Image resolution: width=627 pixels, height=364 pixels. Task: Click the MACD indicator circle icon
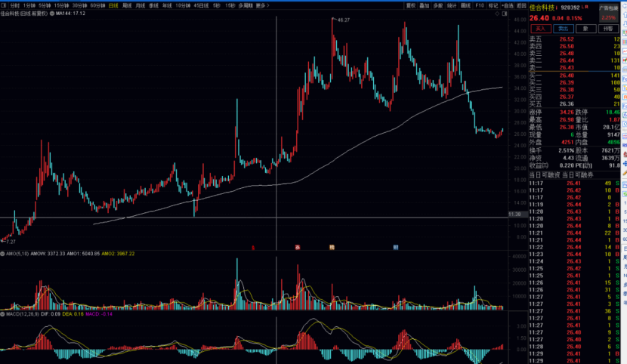click(x=3, y=313)
